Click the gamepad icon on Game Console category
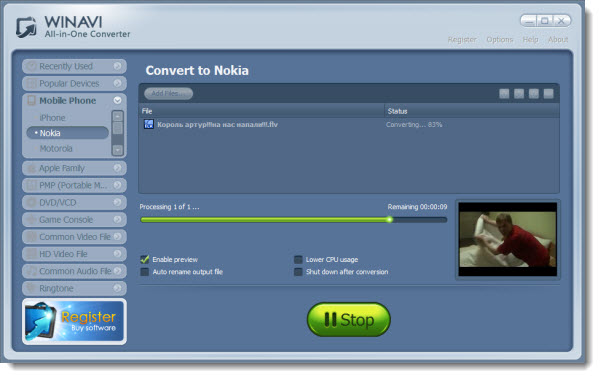 point(32,220)
